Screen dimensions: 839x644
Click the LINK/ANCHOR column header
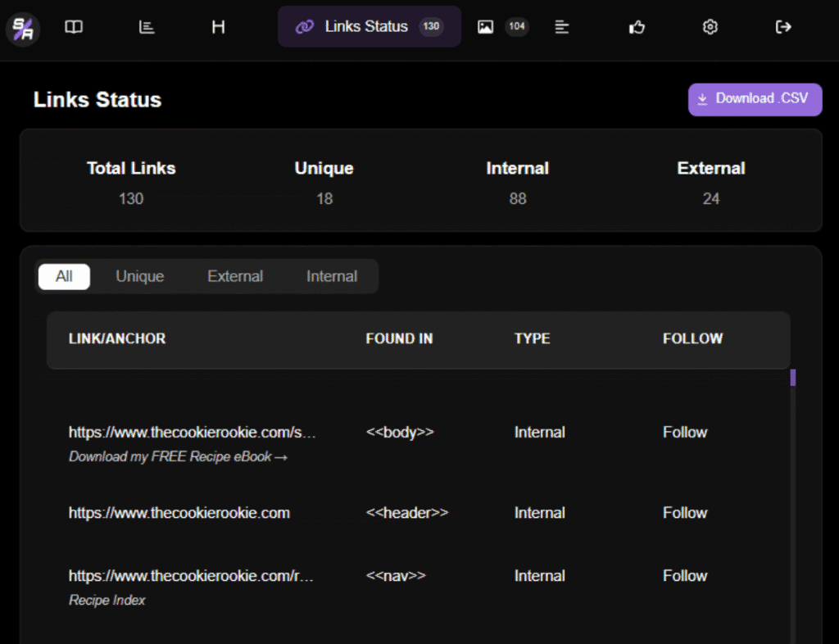tap(117, 338)
